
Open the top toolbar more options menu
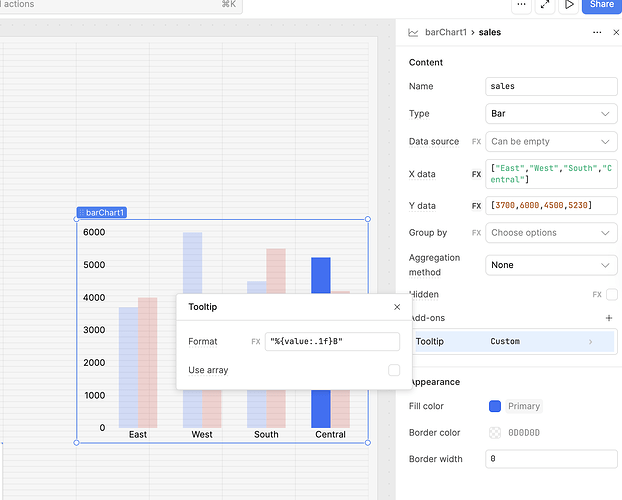(x=520, y=5)
